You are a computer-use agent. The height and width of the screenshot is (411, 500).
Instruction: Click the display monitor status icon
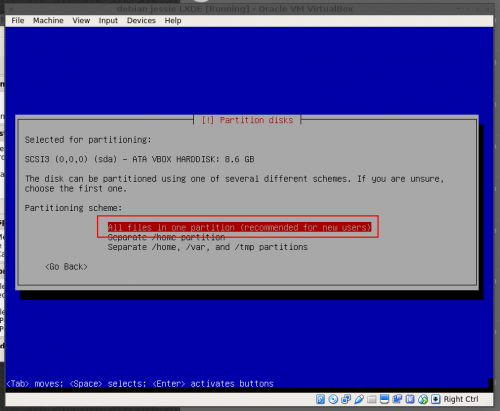pyautogui.click(x=384, y=399)
